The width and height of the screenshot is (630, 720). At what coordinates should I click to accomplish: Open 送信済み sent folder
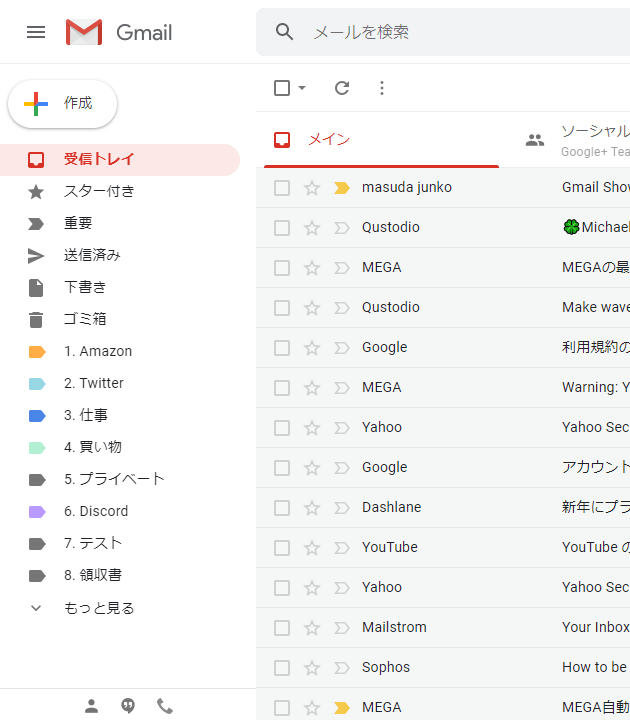tap(119, 255)
